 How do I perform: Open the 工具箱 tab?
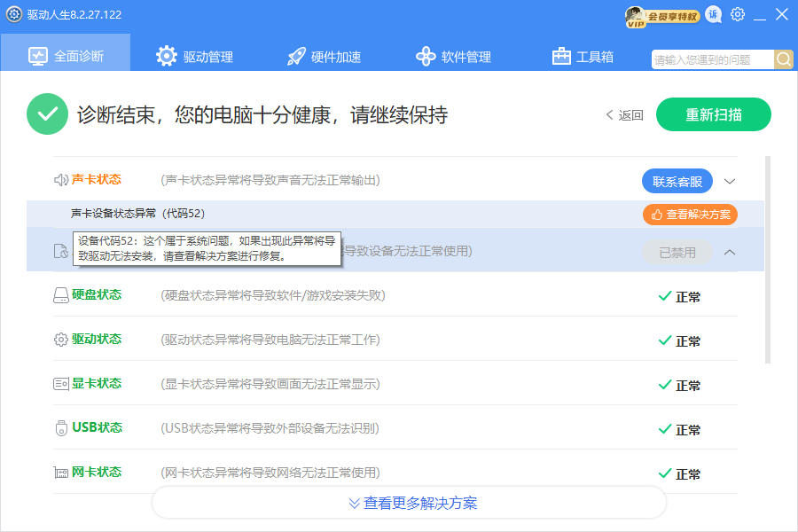click(x=583, y=56)
